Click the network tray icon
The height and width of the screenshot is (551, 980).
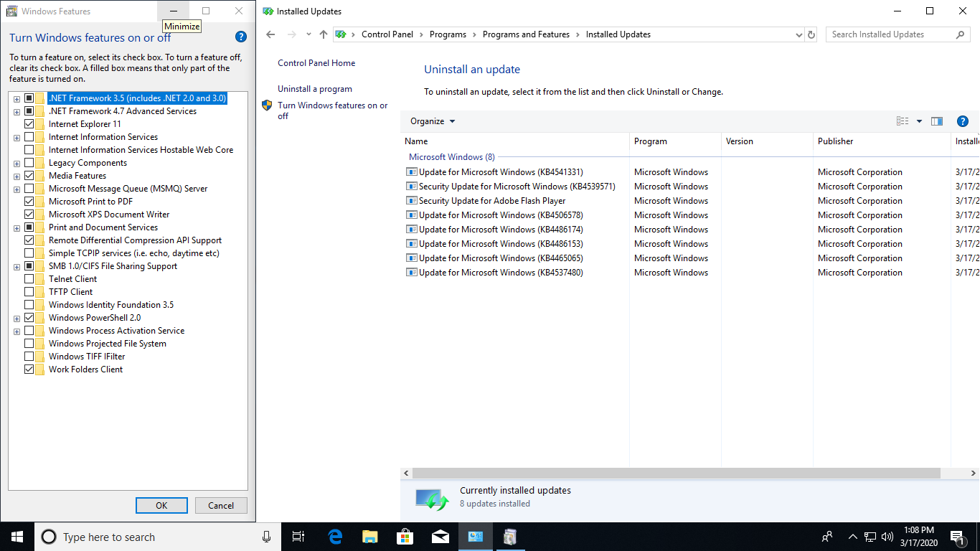tap(870, 537)
